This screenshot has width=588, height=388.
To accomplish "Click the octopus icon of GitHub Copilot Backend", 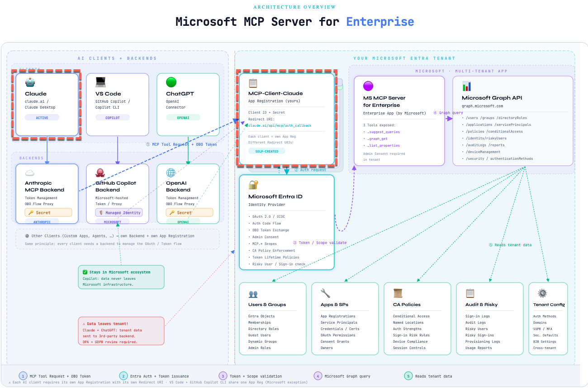I will (x=100, y=172).
